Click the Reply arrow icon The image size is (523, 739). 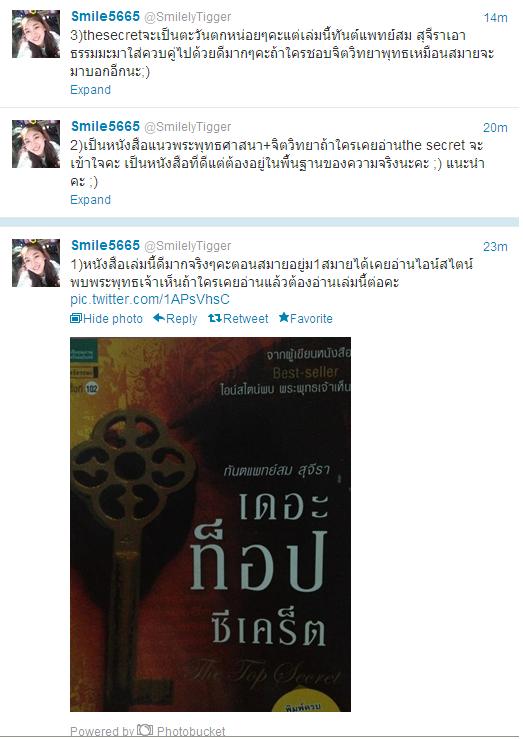159,318
